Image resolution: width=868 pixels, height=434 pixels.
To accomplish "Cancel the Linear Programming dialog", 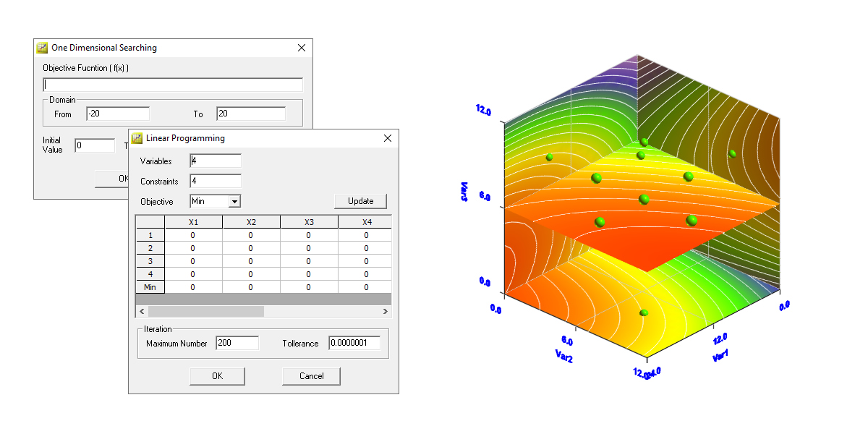I will tap(311, 376).
